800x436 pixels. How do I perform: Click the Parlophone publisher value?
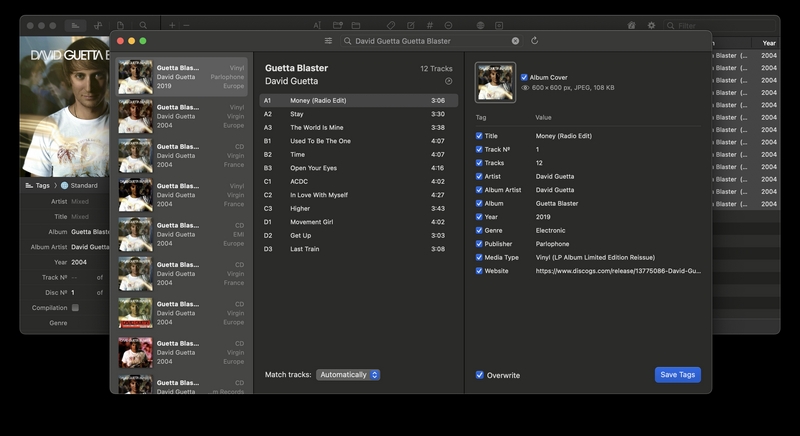tap(552, 244)
